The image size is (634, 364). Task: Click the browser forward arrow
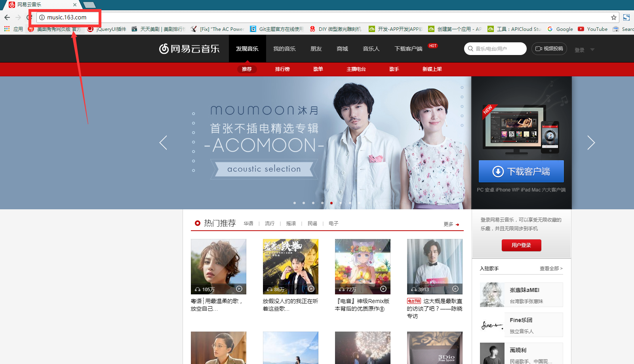18,17
